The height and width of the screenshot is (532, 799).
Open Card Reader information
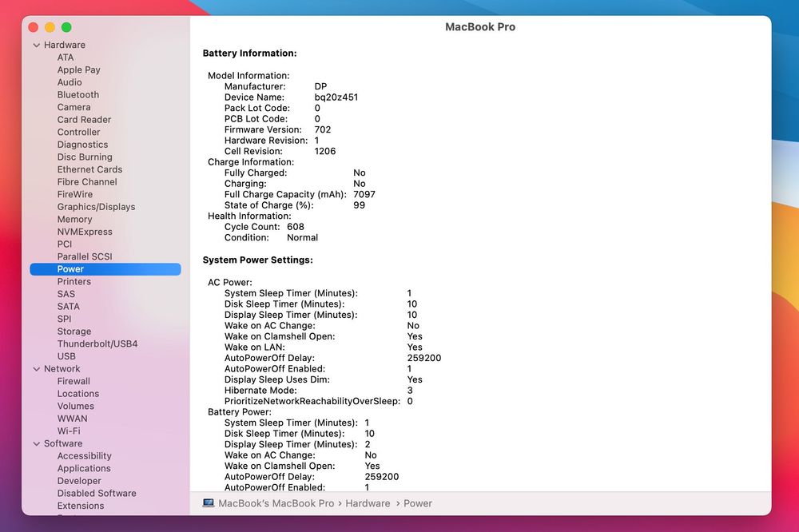[x=84, y=120]
